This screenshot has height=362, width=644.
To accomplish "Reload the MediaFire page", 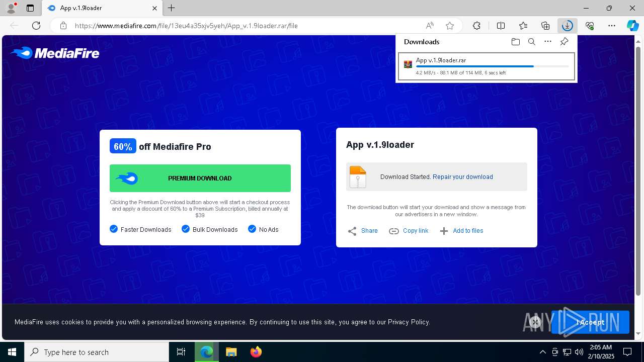I will point(36,26).
